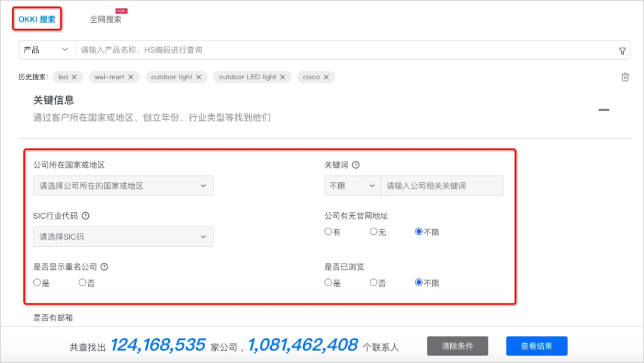The height and width of the screenshot is (363, 644).
Task: Clear search history with the trash icon
Action: point(625,77)
